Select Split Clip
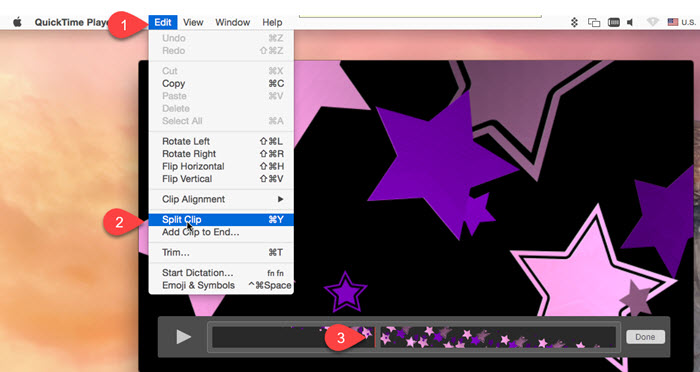 tap(221, 220)
